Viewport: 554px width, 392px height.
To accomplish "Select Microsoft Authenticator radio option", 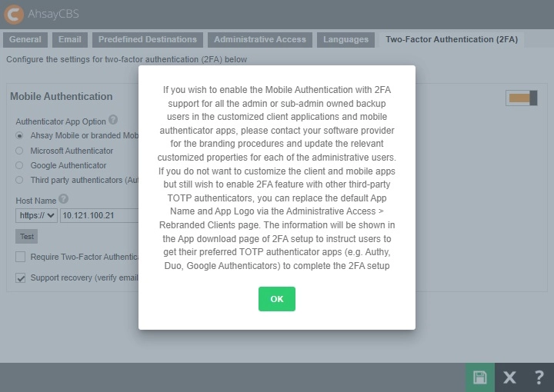I will click(x=19, y=151).
